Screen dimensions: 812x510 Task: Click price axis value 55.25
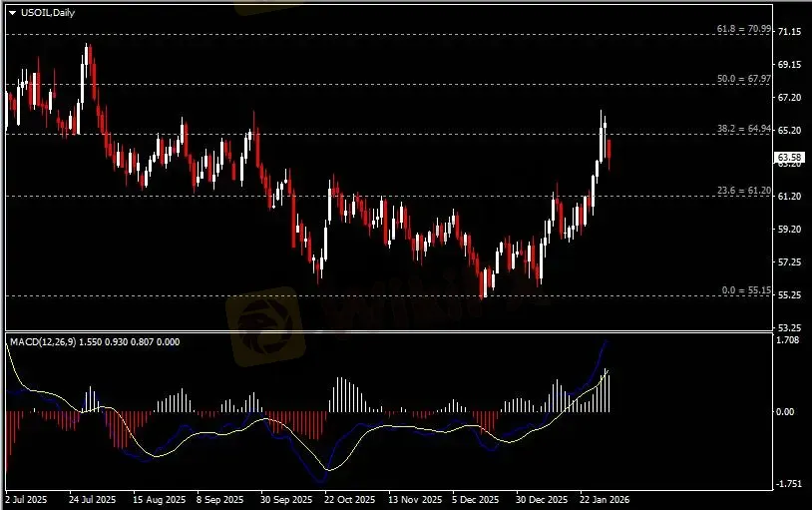789,294
